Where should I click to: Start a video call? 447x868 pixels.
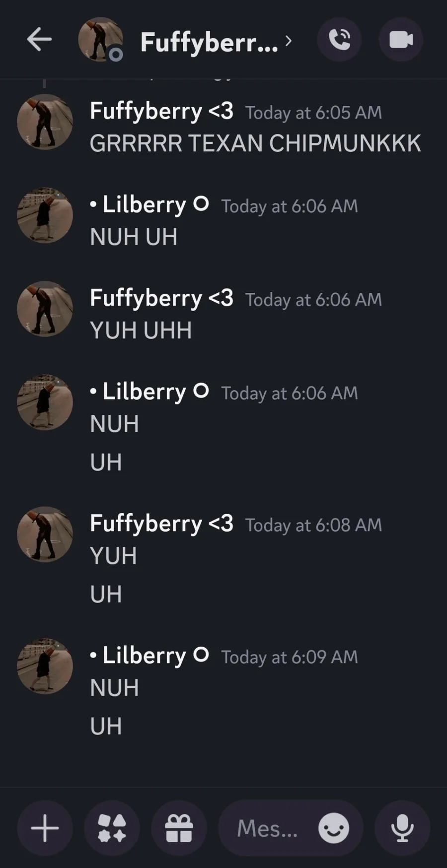[x=401, y=40]
